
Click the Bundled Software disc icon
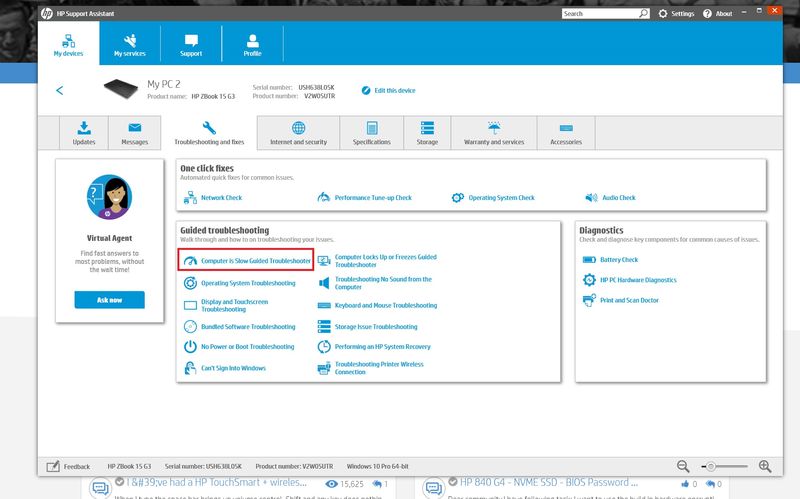[190, 327]
